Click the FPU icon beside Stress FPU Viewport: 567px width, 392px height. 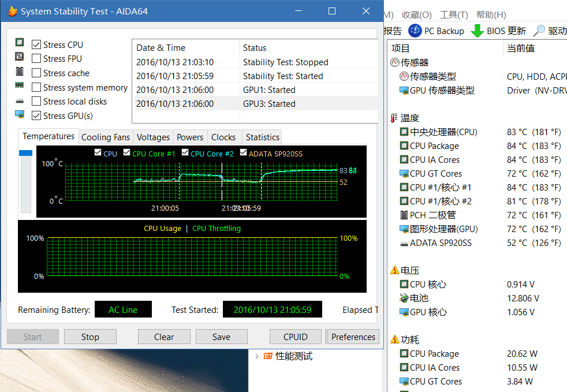point(20,57)
